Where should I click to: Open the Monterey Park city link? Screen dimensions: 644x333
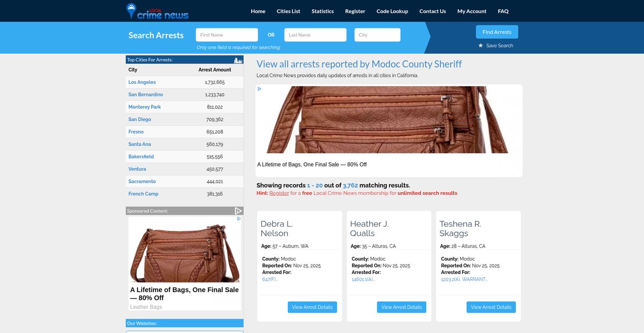point(144,107)
